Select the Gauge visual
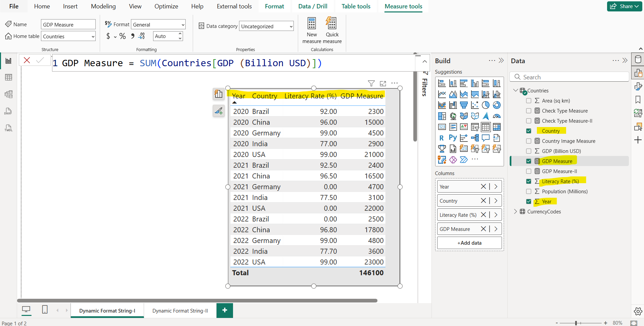The width and height of the screenshot is (644, 326). tap(497, 116)
